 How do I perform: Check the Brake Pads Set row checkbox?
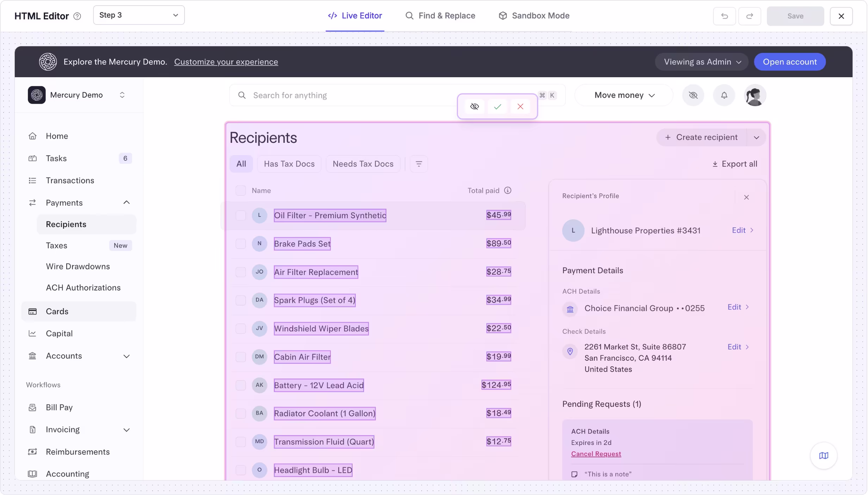(x=241, y=244)
